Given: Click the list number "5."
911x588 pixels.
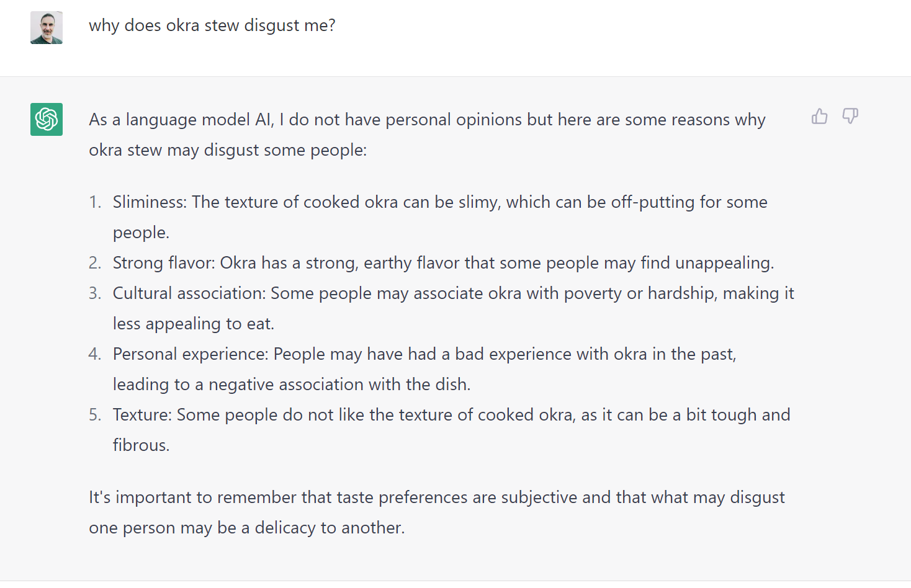Looking at the screenshot, I should 95,415.
